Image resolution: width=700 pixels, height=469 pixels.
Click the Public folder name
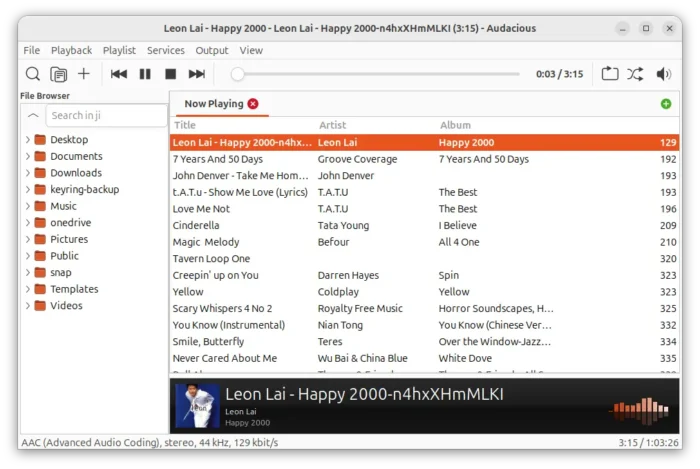coord(64,256)
